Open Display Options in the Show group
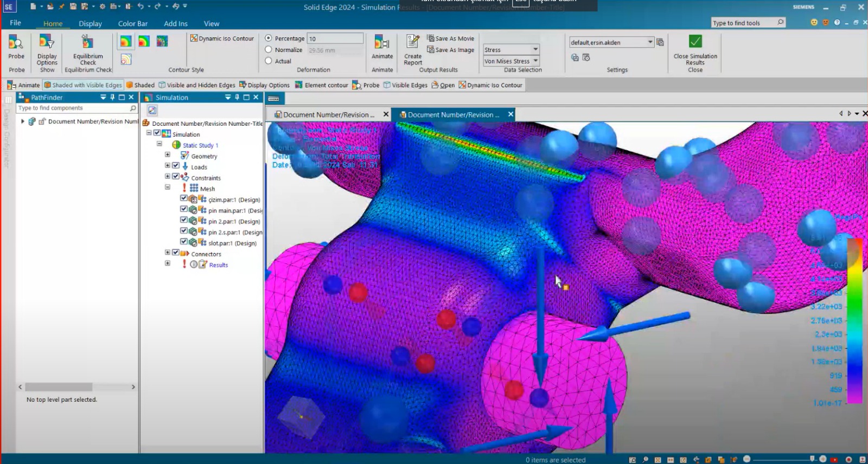The image size is (868, 464). 47,49
